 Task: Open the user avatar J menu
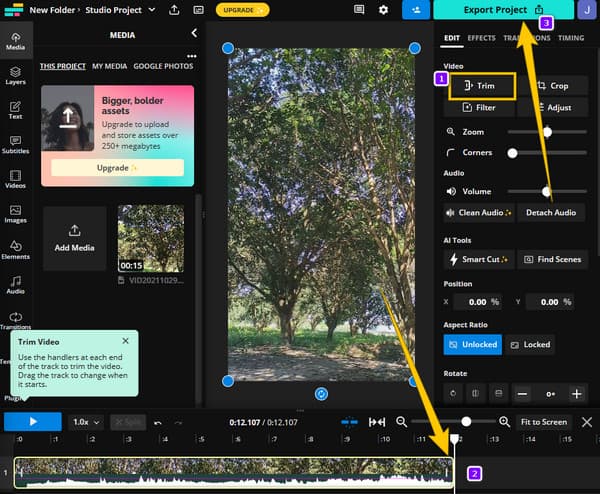click(587, 10)
